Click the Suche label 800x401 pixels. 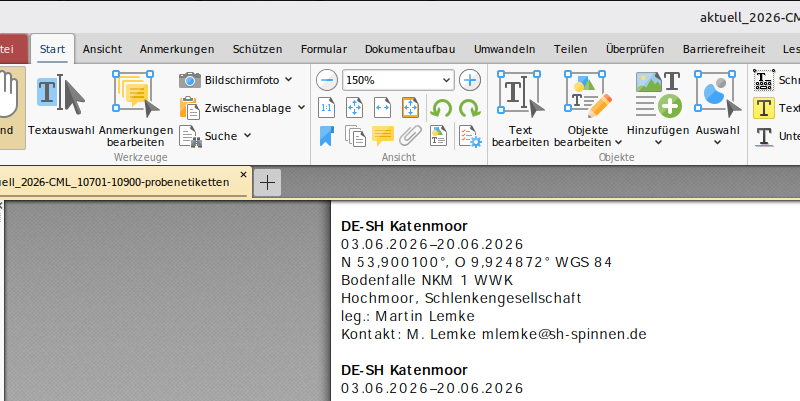pyautogui.click(x=221, y=136)
